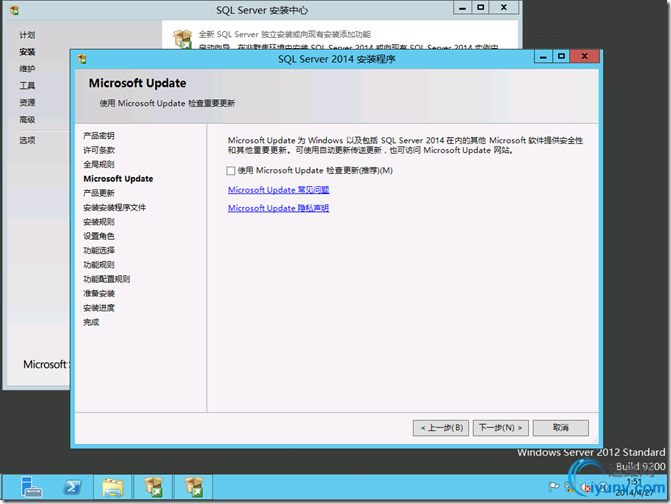This screenshot has height=504, width=671.
Task: Select 功能规则 step in setup list
Action: click(x=99, y=265)
